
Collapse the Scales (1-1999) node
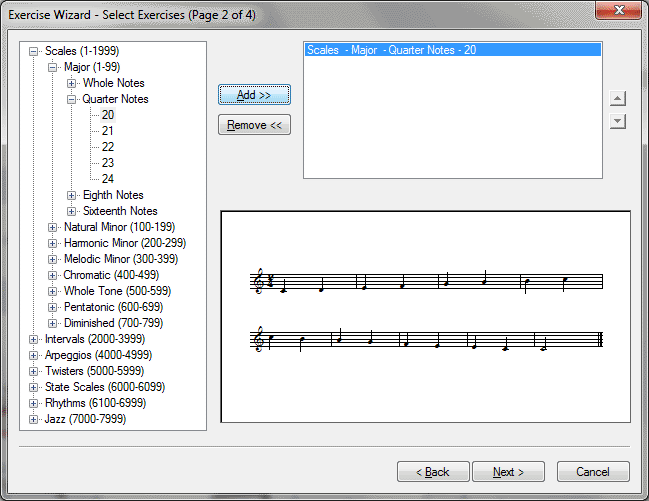(x=34, y=52)
